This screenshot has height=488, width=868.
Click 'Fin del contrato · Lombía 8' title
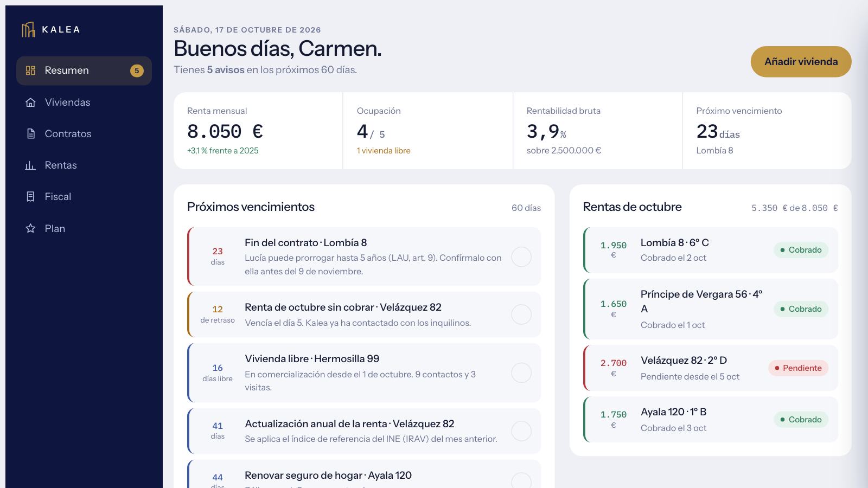click(x=306, y=243)
